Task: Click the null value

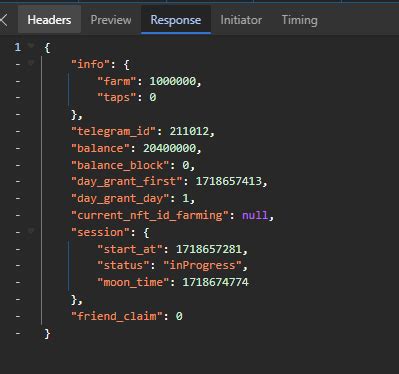Action: coord(255,215)
